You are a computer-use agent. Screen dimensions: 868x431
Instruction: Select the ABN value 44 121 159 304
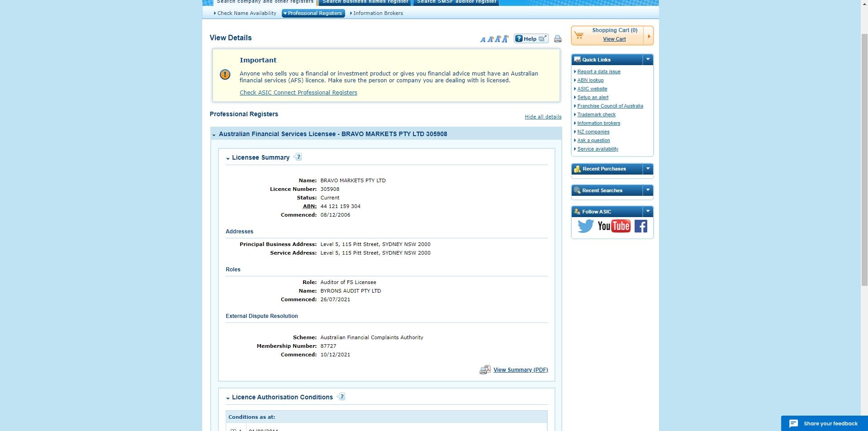click(x=340, y=206)
